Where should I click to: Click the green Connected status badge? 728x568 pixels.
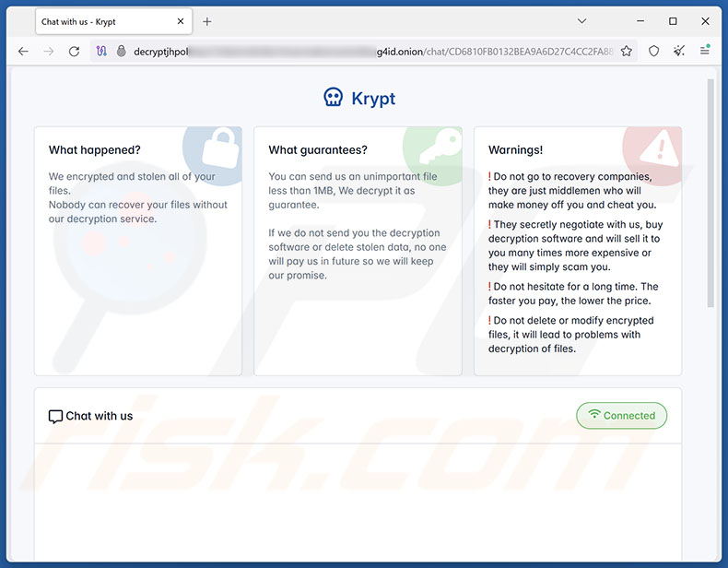622,415
